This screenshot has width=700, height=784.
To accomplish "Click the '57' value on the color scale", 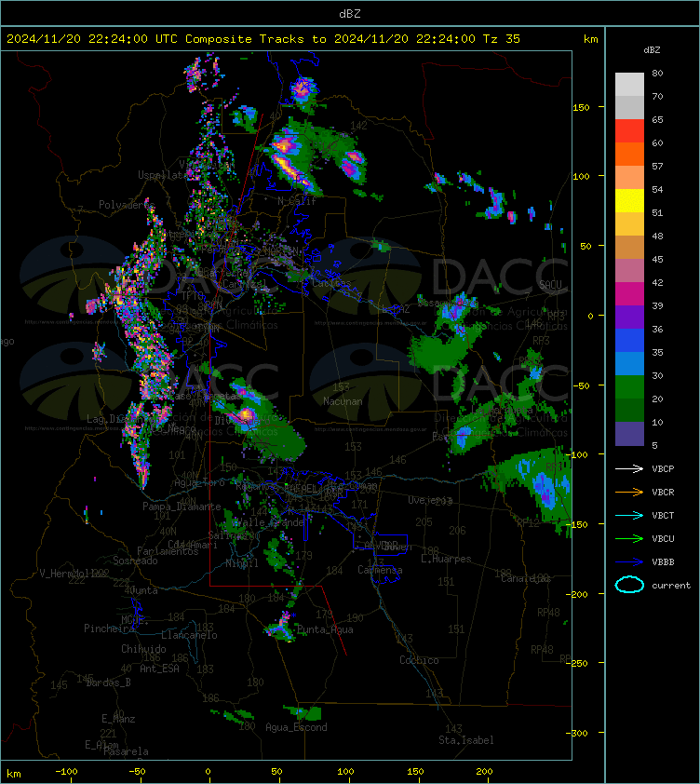I will point(657,167).
